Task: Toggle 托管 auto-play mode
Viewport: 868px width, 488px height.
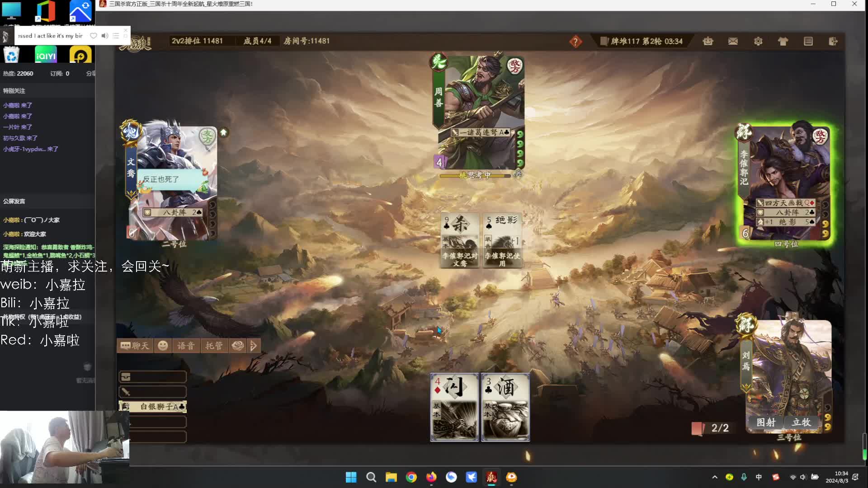Action: (214, 346)
